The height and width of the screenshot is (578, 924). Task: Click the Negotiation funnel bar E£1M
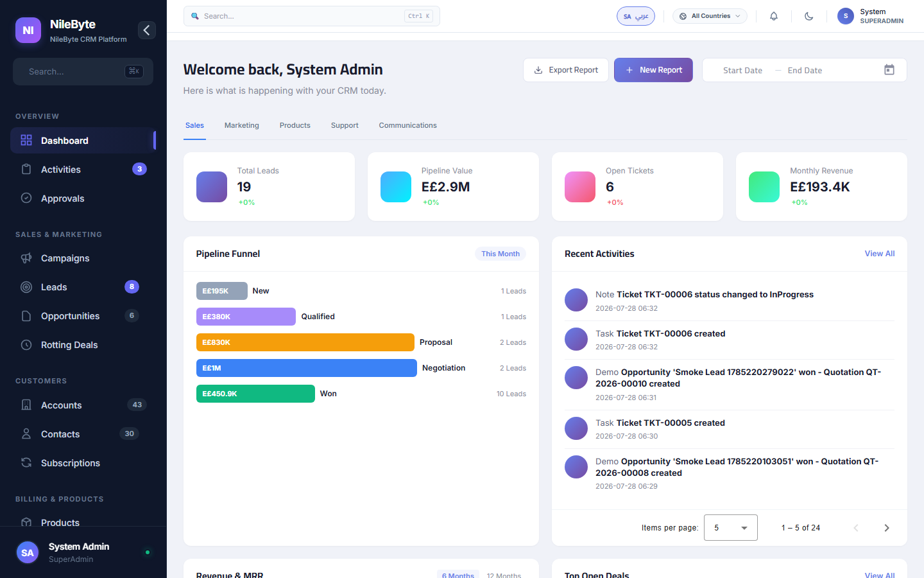pos(307,368)
